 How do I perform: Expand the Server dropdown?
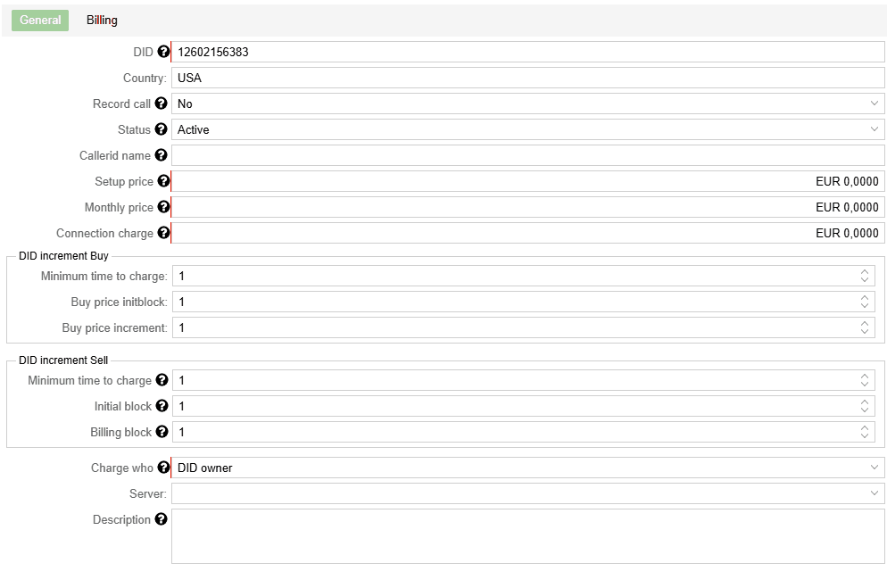527,493
